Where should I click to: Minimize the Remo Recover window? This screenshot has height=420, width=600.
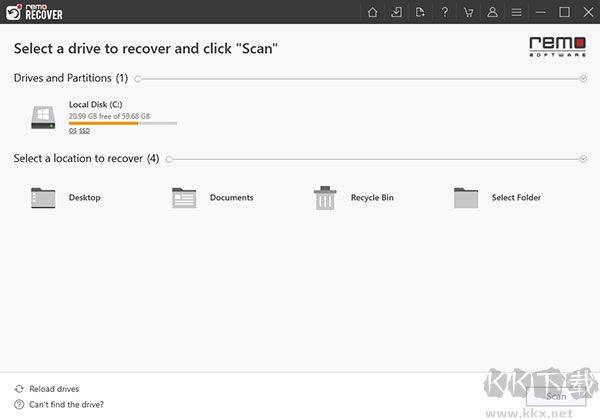pyautogui.click(x=540, y=12)
